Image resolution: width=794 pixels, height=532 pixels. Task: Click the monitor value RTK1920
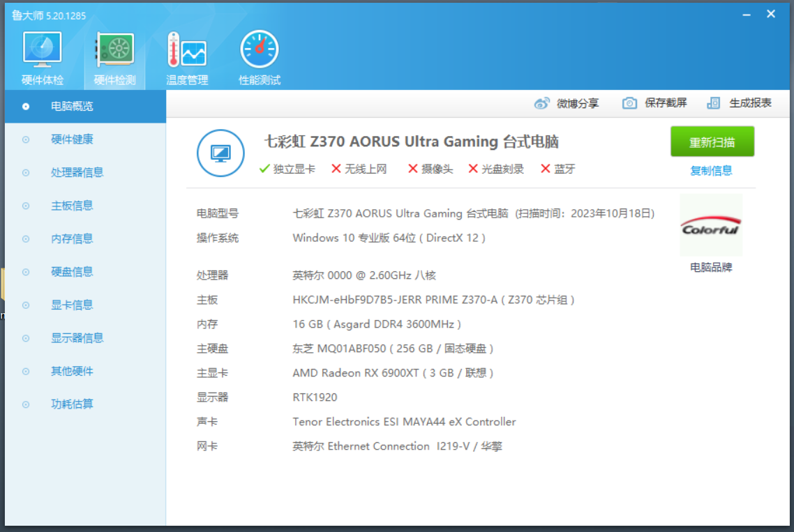click(315, 397)
